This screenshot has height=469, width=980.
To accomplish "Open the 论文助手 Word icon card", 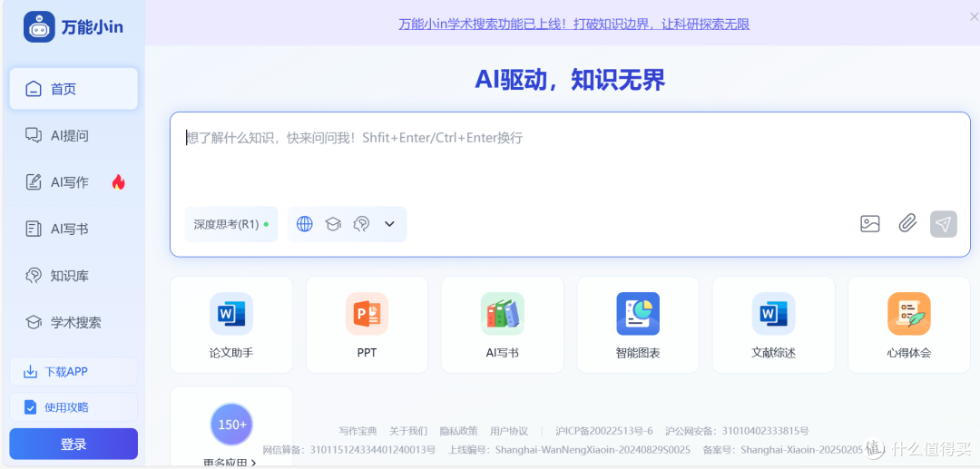I will pos(231,325).
